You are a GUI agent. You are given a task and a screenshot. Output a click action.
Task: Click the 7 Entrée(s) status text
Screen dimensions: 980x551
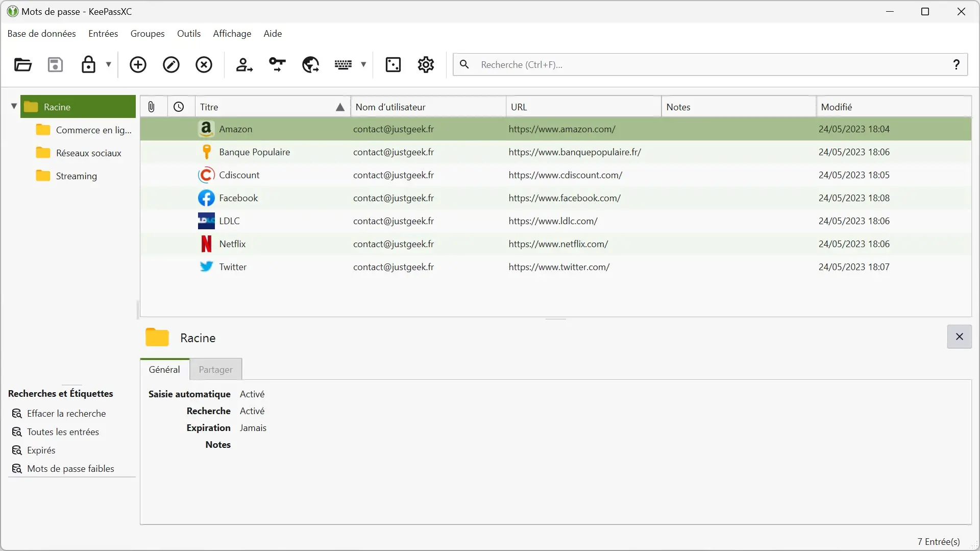coord(938,542)
